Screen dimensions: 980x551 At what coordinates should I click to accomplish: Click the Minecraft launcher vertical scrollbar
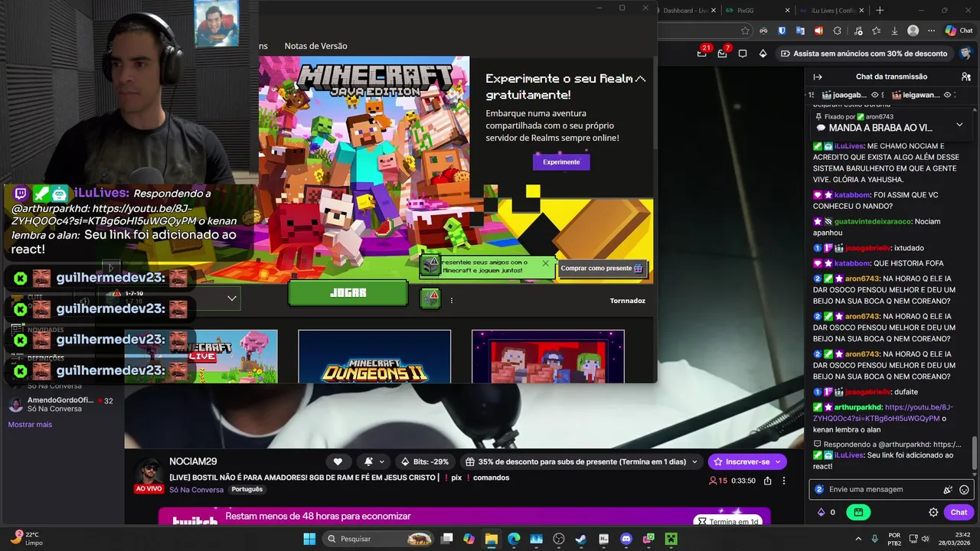pyautogui.click(x=654, y=103)
